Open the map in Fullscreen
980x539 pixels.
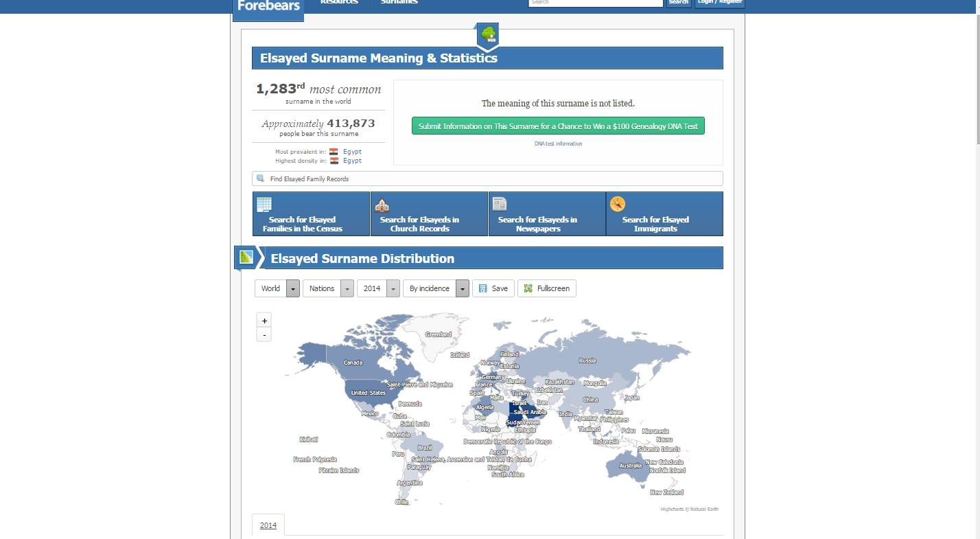(547, 288)
